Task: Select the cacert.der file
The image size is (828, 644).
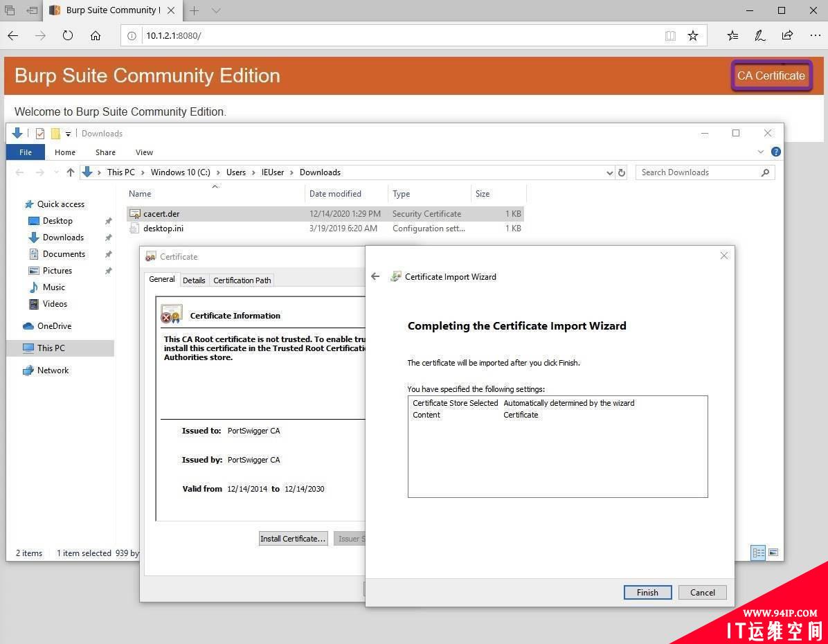Action: 325,214
